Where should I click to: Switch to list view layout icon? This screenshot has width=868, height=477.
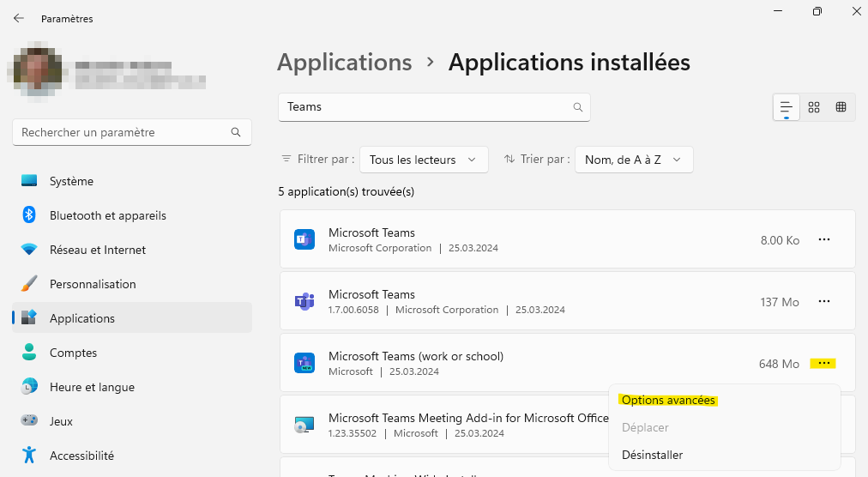786,107
